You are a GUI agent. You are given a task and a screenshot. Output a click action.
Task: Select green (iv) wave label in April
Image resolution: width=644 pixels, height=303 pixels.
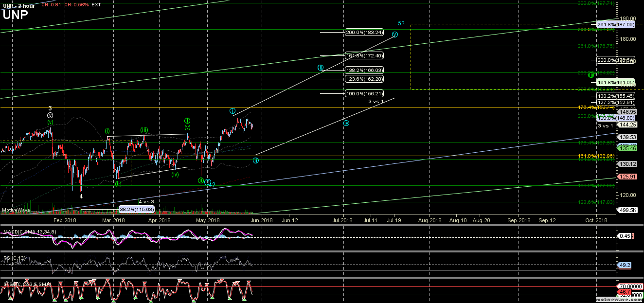(175, 175)
